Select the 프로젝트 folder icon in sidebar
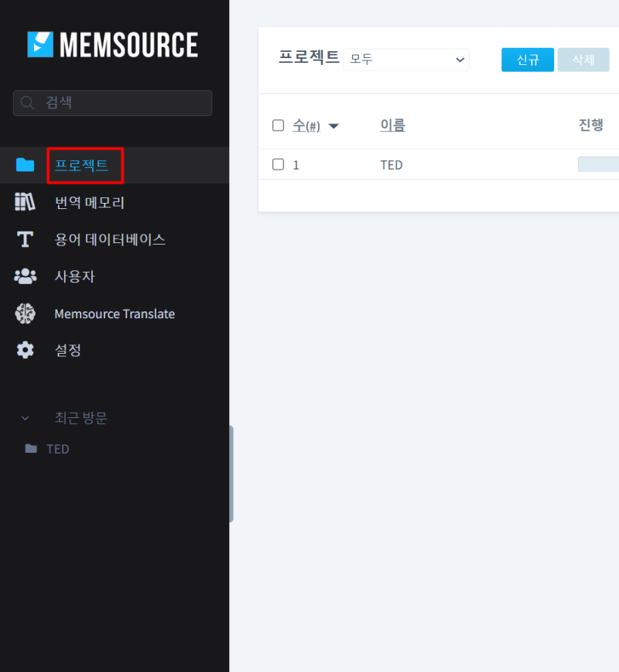619x672 pixels. tap(25, 165)
